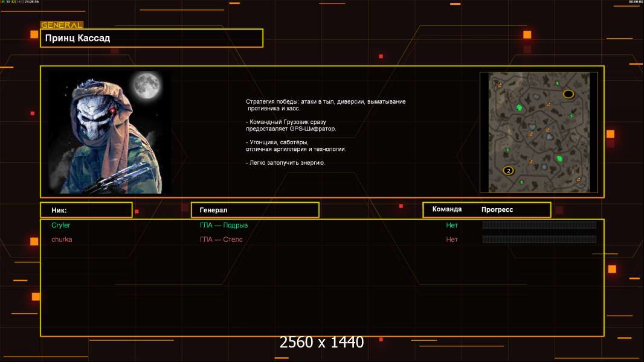Click the Команда column header
Viewport: 644px width, 362px height.
pyautogui.click(x=447, y=209)
